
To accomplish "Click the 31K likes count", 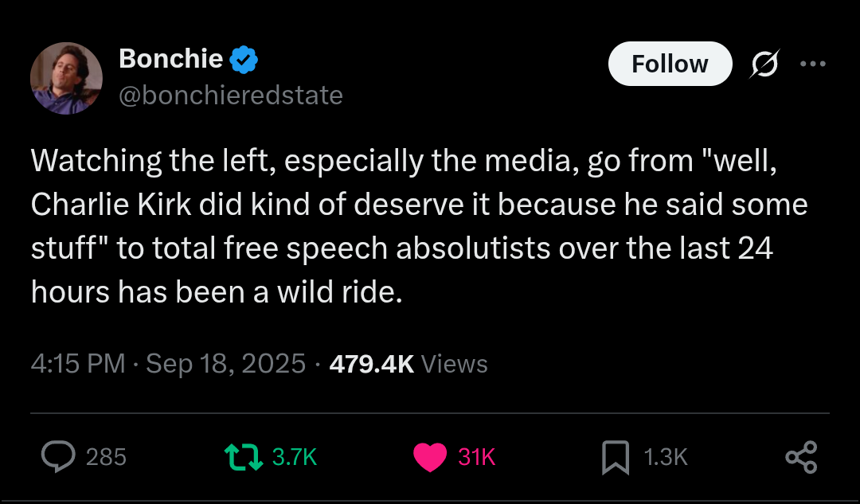I will 477,457.
